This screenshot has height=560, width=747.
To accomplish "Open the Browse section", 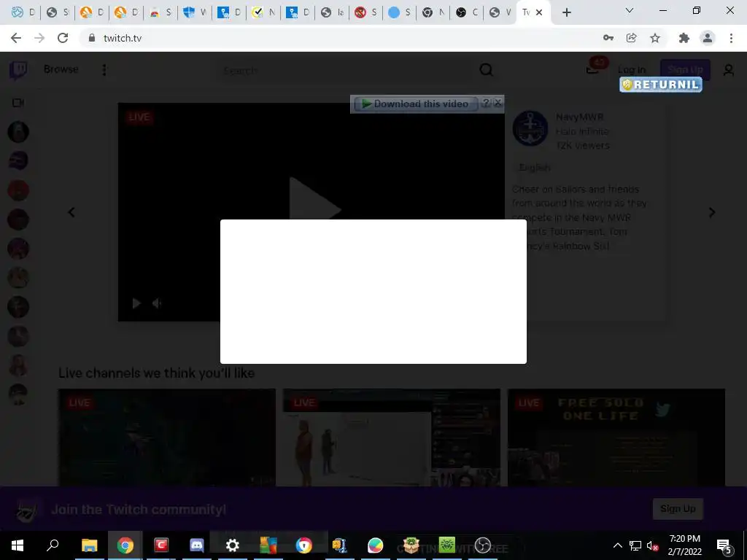I will point(61,69).
